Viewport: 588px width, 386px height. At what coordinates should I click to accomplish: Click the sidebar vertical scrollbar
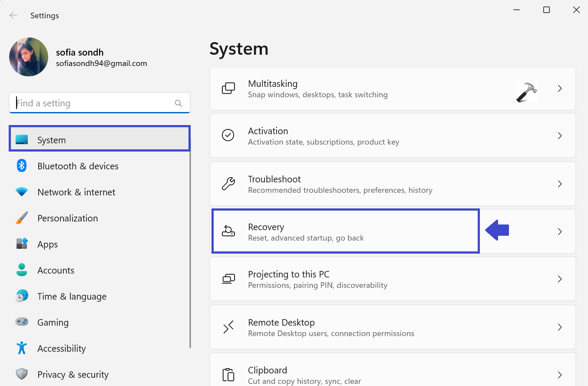190,239
